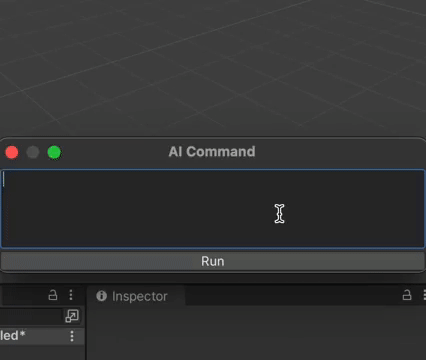426x360 pixels.
Task: Click the Hierarchy search field
Action: 31,316
